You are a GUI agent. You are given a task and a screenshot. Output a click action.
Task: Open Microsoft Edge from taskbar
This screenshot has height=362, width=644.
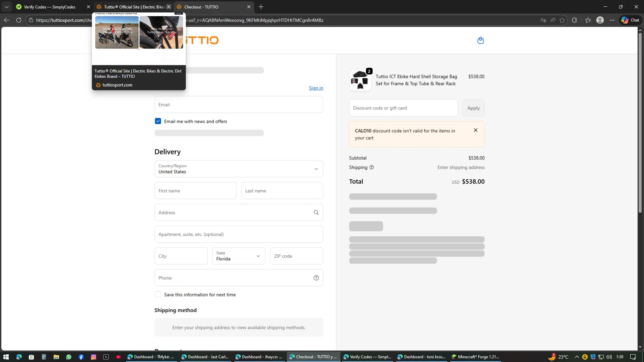point(19,357)
